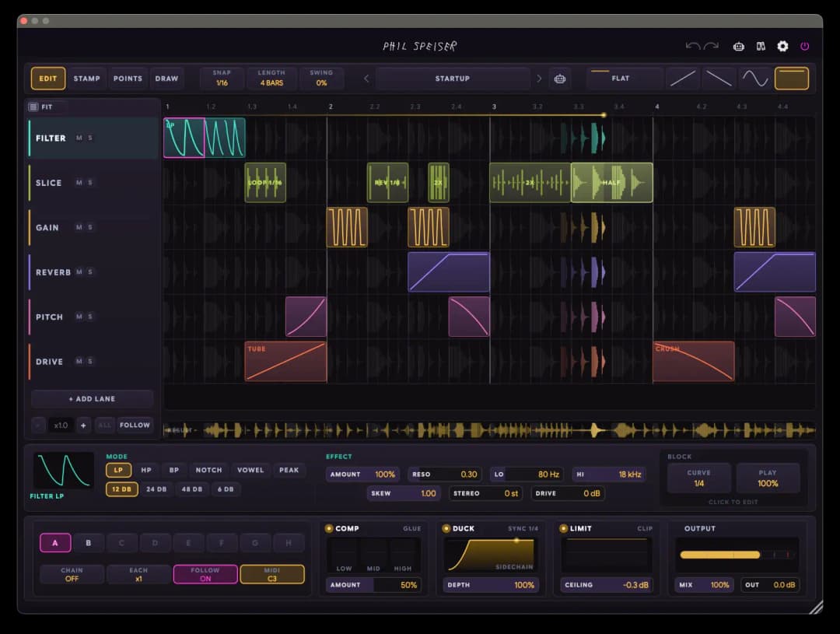Toggle the purple power bypass icon

[805, 47]
